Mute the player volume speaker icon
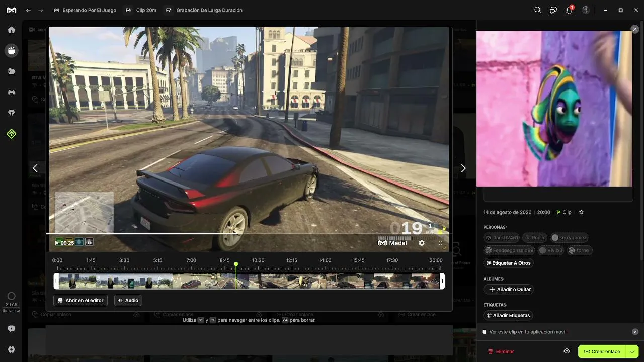Screen dimensions: 644x362 [x=89, y=243]
